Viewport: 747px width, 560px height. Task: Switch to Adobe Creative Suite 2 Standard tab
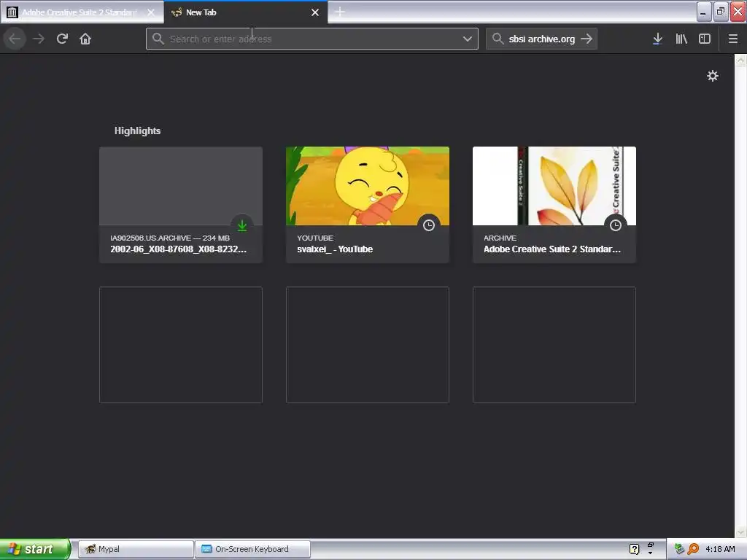pyautogui.click(x=82, y=12)
